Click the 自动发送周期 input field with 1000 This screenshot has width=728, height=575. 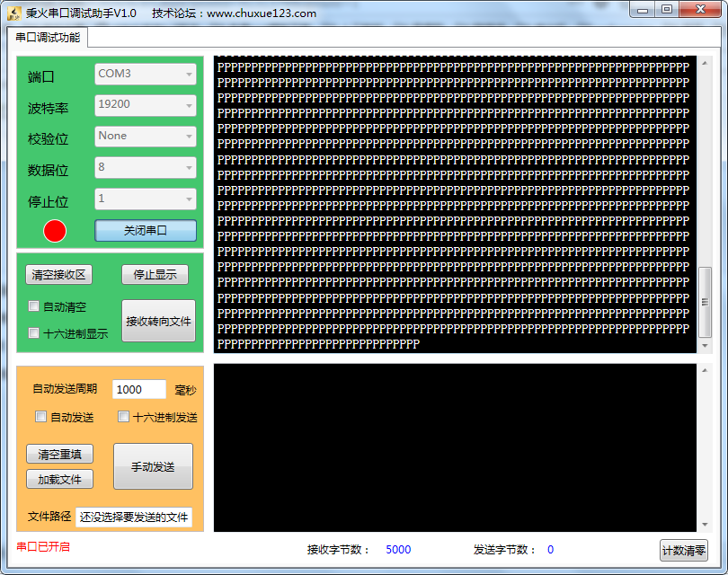click(x=138, y=389)
